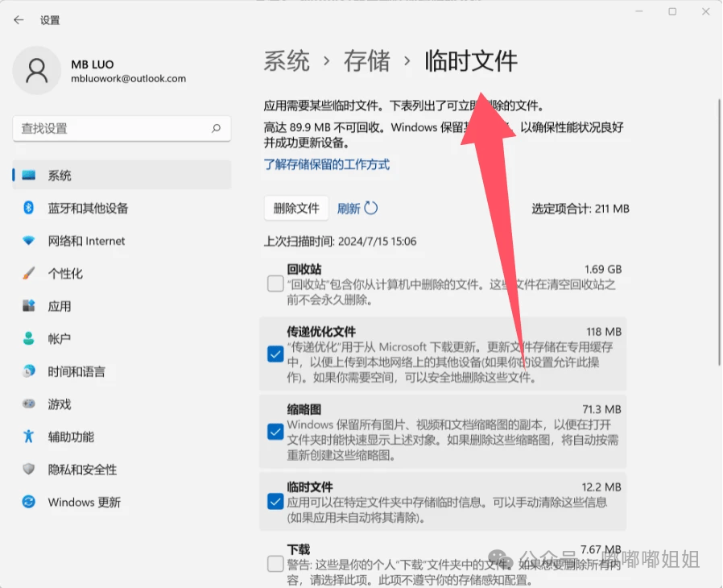This screenshot has width=723, height=588.
Task: Click the 删除文件 button
Action: (296, 208)
